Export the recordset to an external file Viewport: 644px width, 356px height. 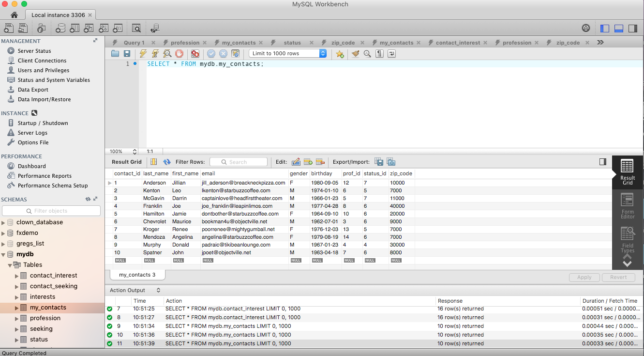click(379, 162)
